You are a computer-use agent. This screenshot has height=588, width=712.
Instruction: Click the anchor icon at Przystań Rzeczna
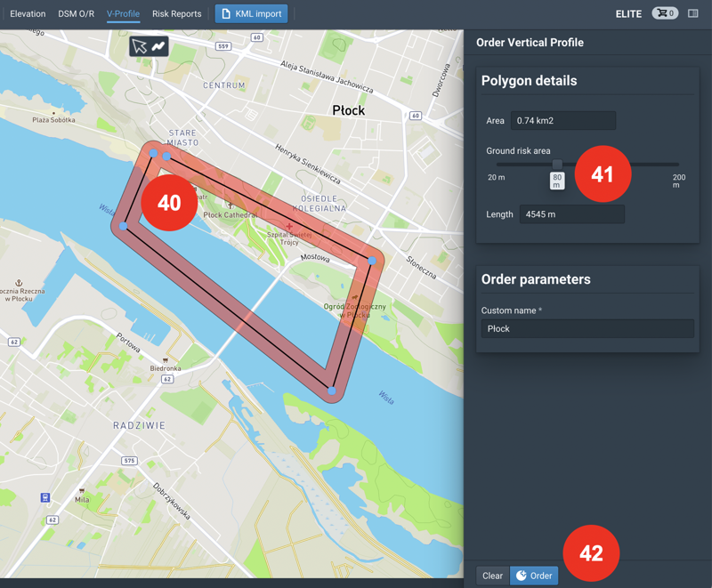coord(19,283)
